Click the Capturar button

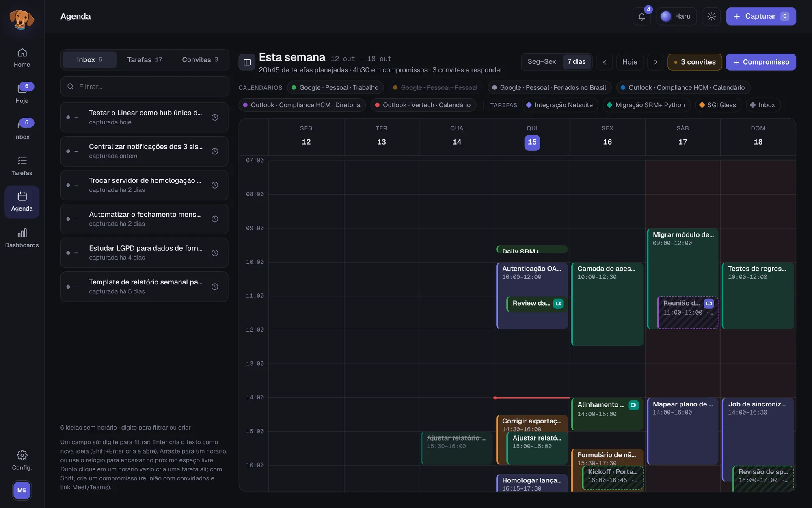point(761,17)
